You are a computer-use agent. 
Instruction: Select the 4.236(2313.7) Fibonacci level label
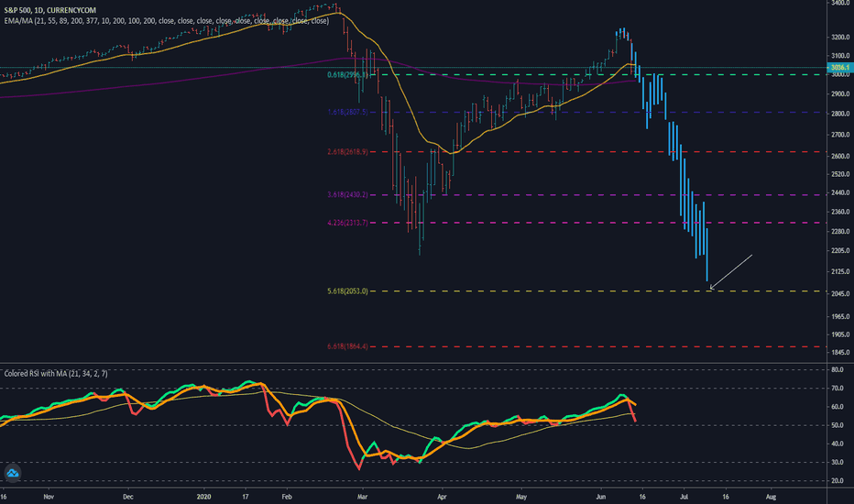coord(347,223)
